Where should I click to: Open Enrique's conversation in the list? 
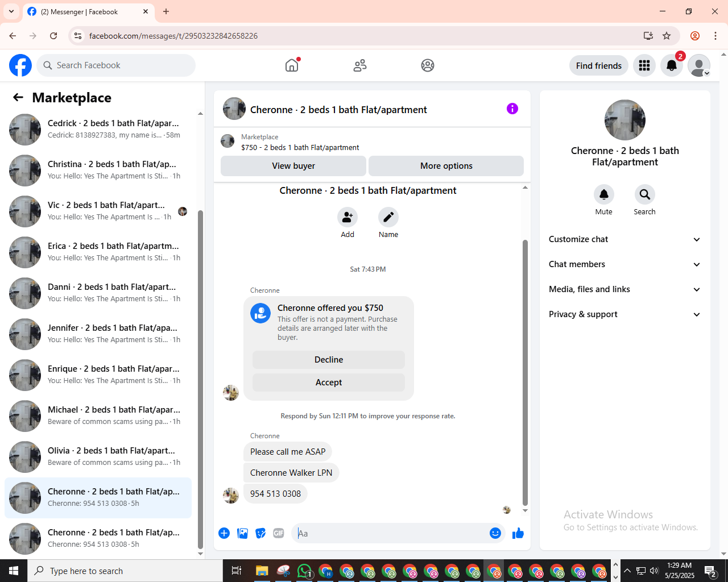(x=98, y=375)
